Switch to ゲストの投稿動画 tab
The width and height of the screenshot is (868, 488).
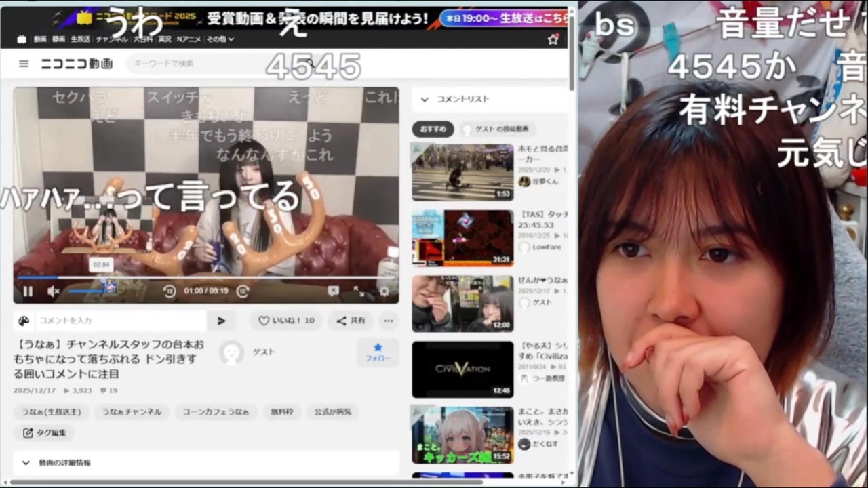(498, 129)
